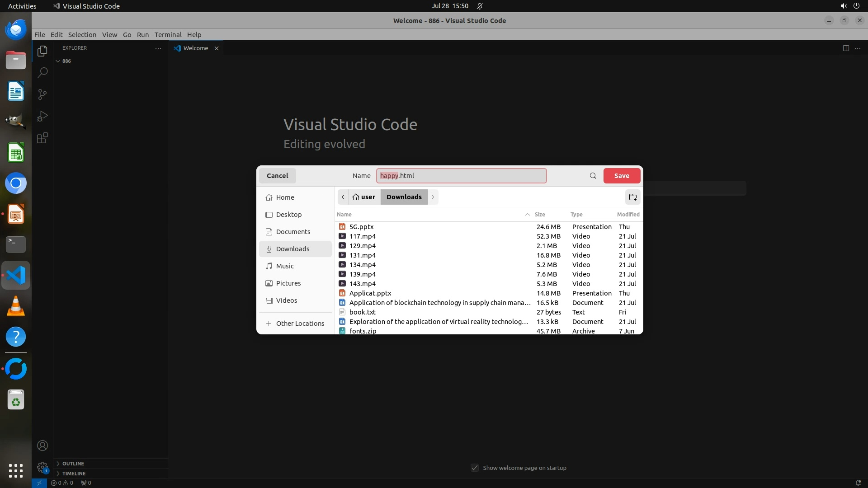
Task: Expand the TIMELINE section
Action: click(74, 473)
